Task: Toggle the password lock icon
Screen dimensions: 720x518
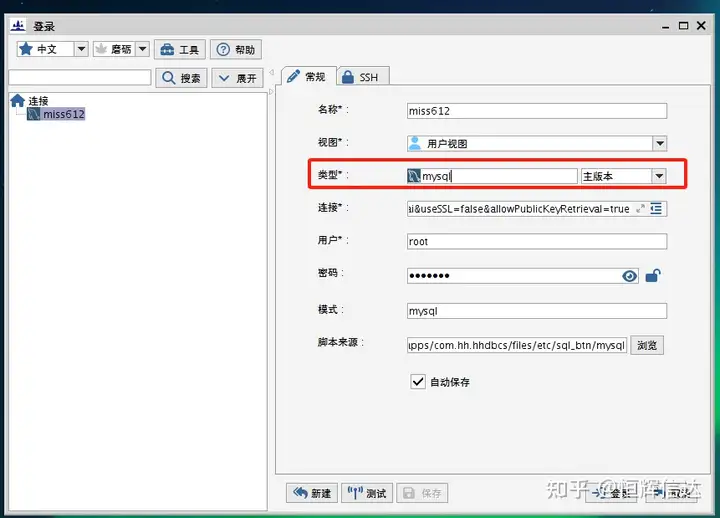Action: pos(653,276)
